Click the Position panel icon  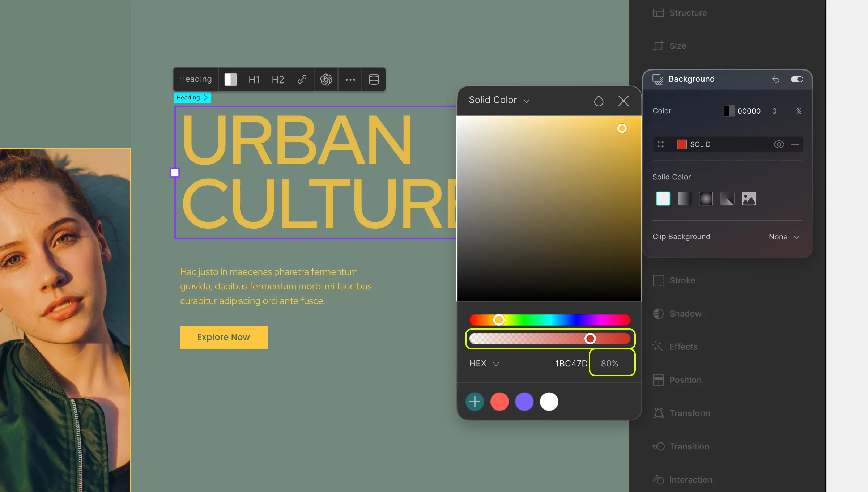click(658, 379)
